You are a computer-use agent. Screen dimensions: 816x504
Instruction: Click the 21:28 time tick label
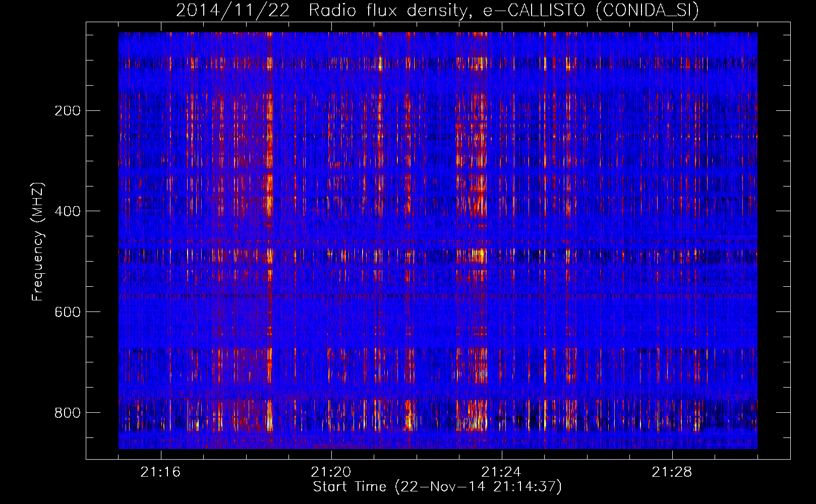[672, 472]
